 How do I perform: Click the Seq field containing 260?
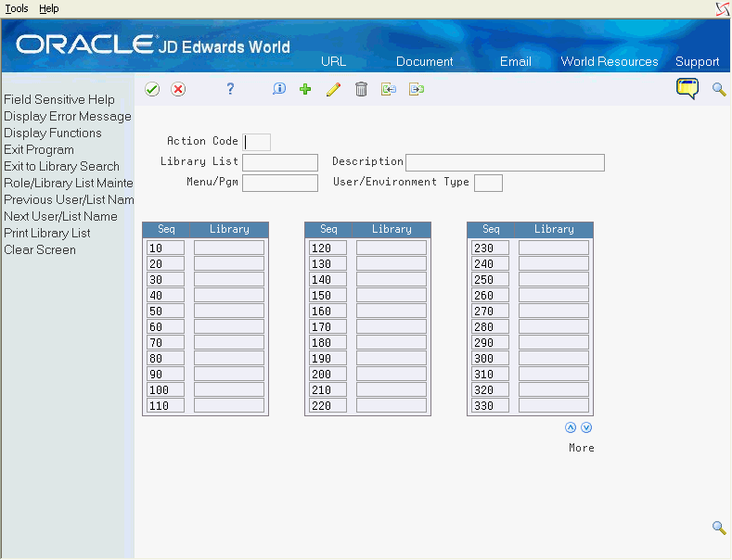click(490, 295)
